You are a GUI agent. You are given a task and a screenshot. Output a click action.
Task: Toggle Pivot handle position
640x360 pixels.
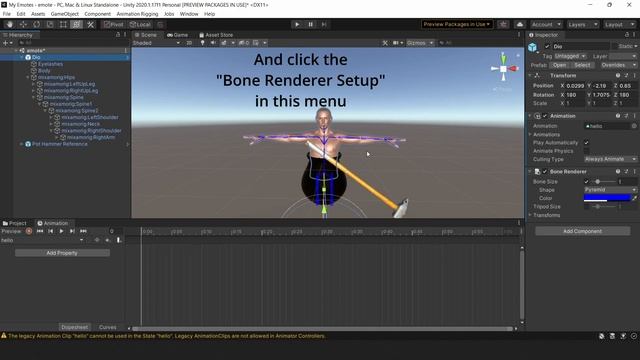pyautogui.click(x=113, y=24)
